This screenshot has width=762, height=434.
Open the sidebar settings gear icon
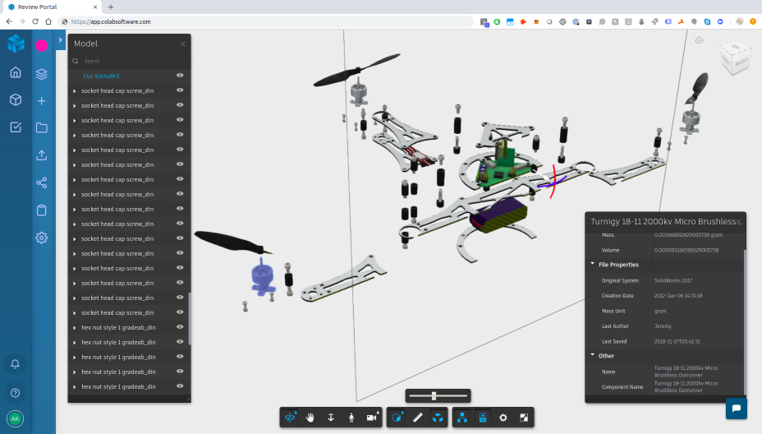tap(41, 238)
